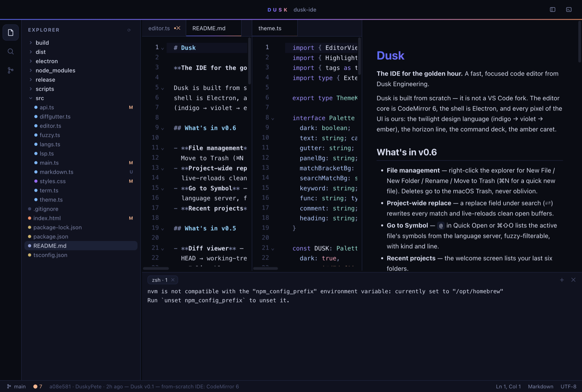The width and height of the screenshot is (582, 392).
Task: Click the 7 changes count in status bar
Action: coord(41,387)
